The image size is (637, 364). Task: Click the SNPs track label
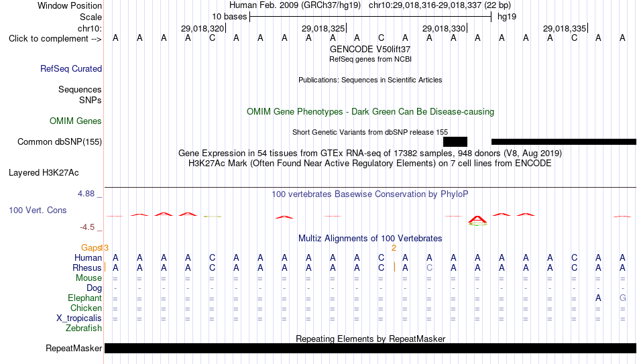click(91, 100)
